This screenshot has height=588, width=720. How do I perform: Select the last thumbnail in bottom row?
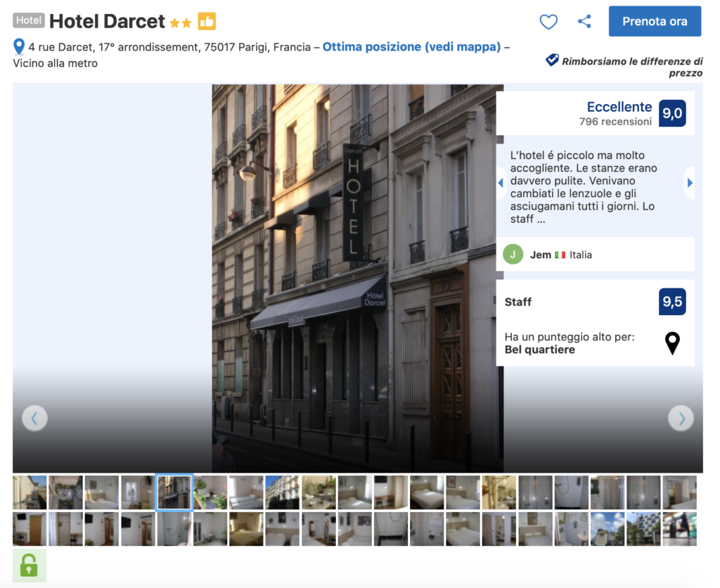click(x=679, y=529)
